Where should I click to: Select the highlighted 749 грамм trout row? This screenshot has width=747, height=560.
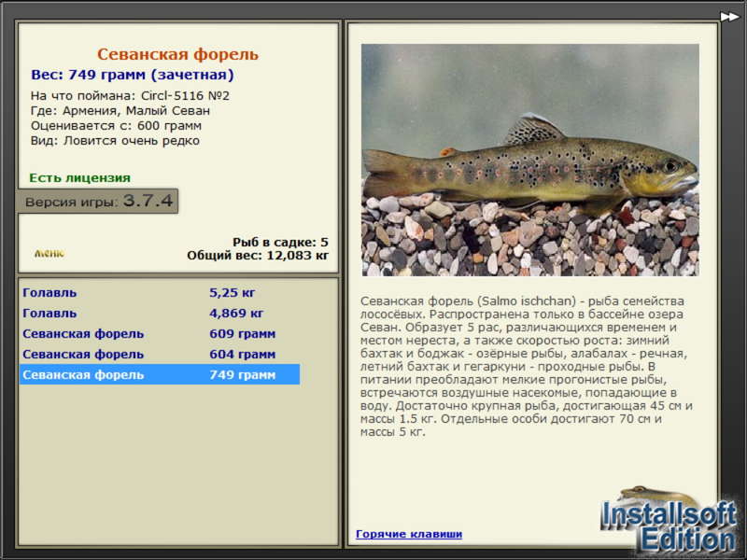coord(160,374)
